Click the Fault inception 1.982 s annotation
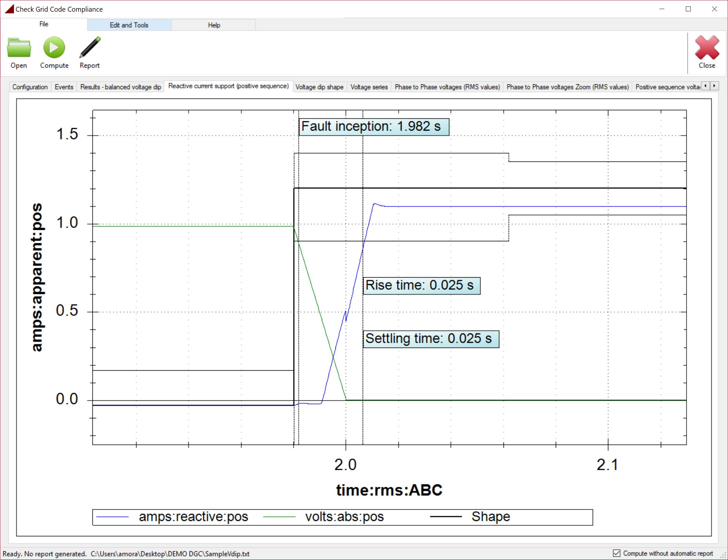 374,126
